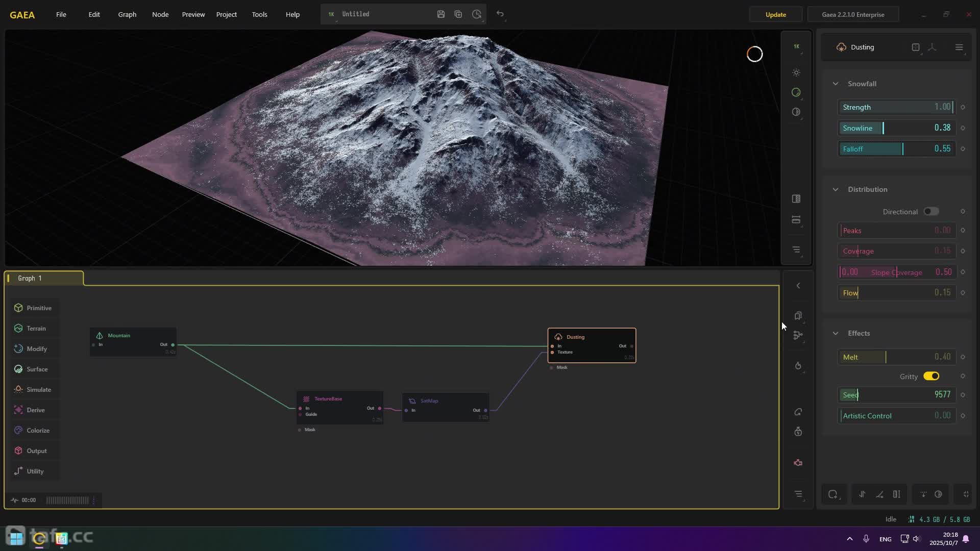This screenshot has height=551, width=980.
Task: Click the hamburger menu icon in Dusting panel
Action: (959, 47)
